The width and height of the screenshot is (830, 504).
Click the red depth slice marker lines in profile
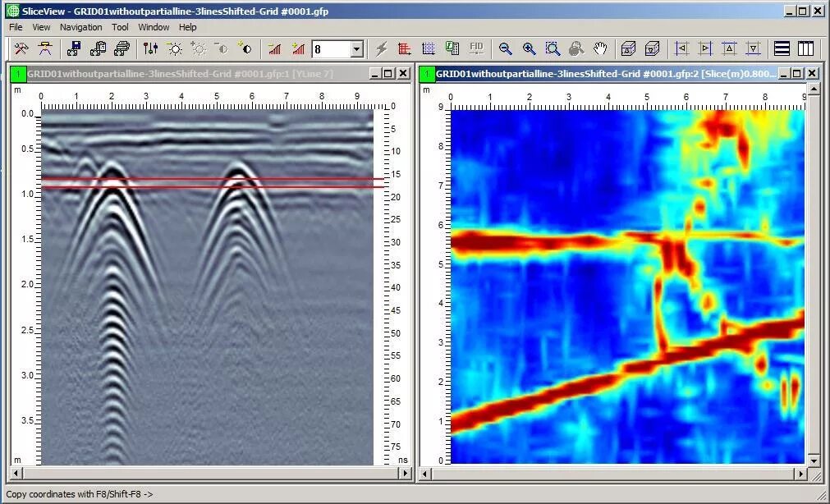(x=212, y=183)
